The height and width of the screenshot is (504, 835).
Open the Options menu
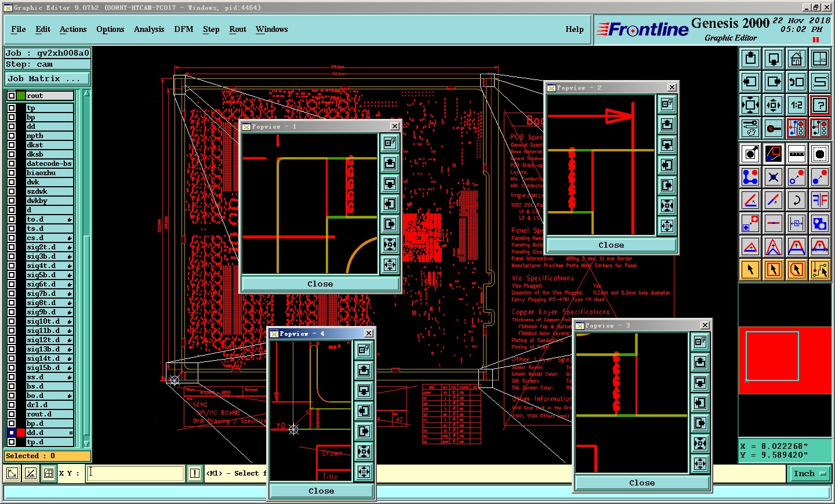coord(110,29)
